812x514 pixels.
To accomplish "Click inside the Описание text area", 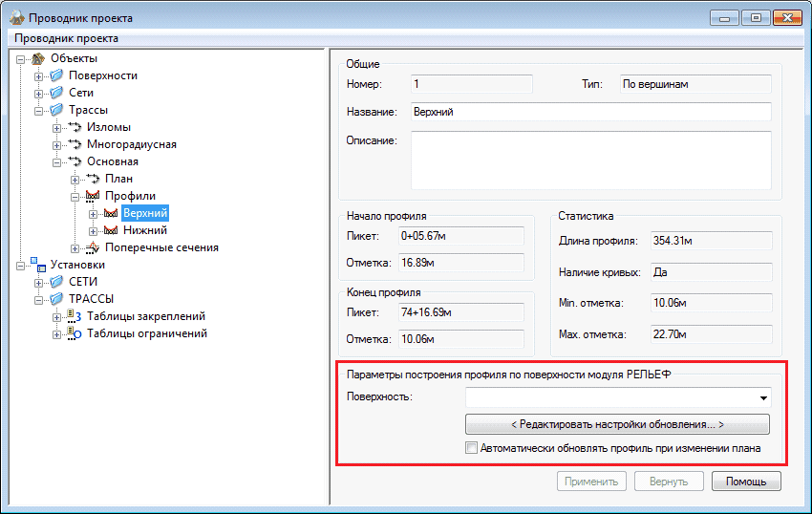I will pyautogui.click(x=590, y=161).
